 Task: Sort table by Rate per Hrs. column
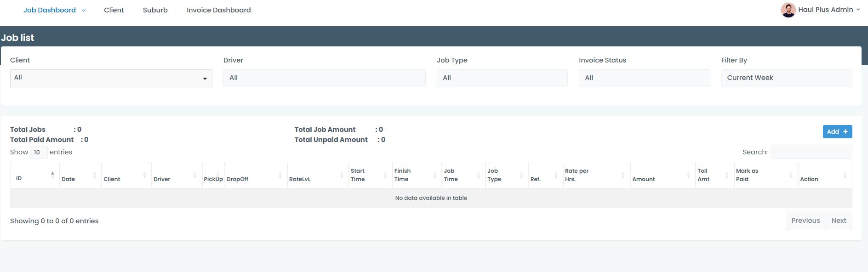click(597, 175)
